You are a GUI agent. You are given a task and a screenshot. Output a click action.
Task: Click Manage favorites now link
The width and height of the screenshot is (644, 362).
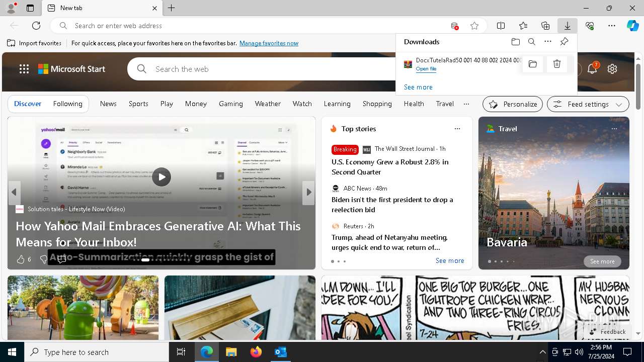tap(269, 43)
